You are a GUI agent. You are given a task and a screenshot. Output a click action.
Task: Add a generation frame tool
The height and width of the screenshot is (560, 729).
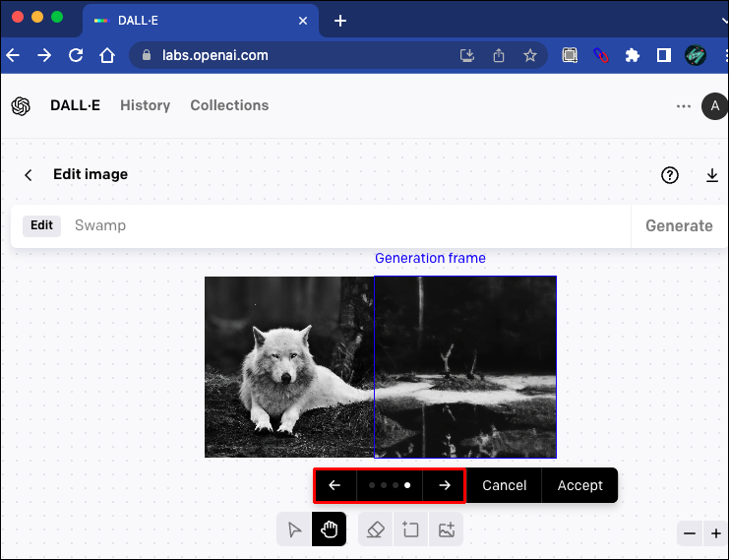coord(410,530)
